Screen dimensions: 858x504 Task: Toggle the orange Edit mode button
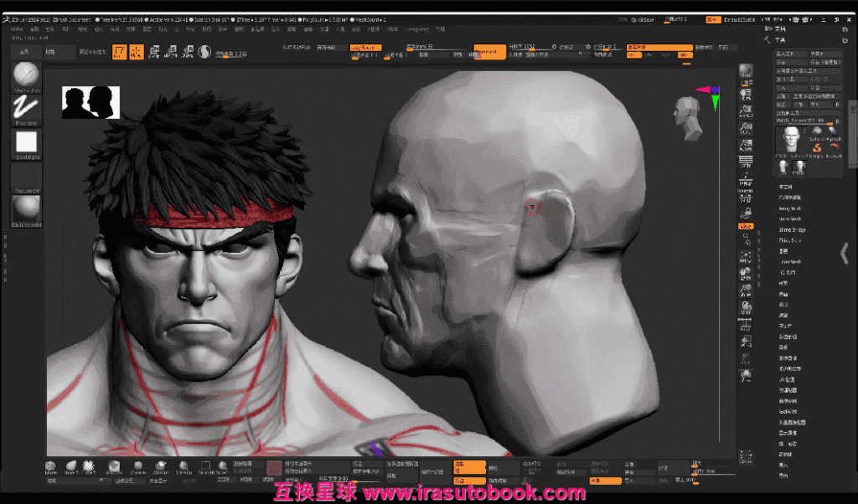tap(119, 51)
